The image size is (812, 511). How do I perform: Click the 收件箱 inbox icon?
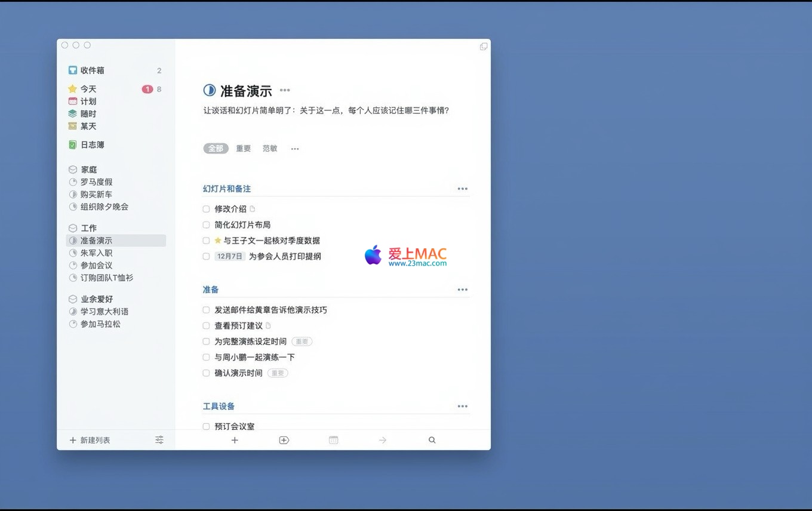click(73, 70)
